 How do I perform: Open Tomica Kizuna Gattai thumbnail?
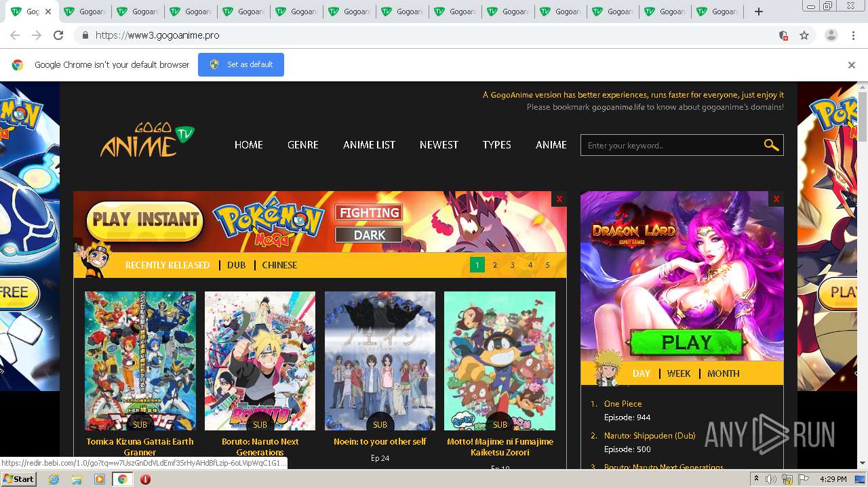pos(140,361)
